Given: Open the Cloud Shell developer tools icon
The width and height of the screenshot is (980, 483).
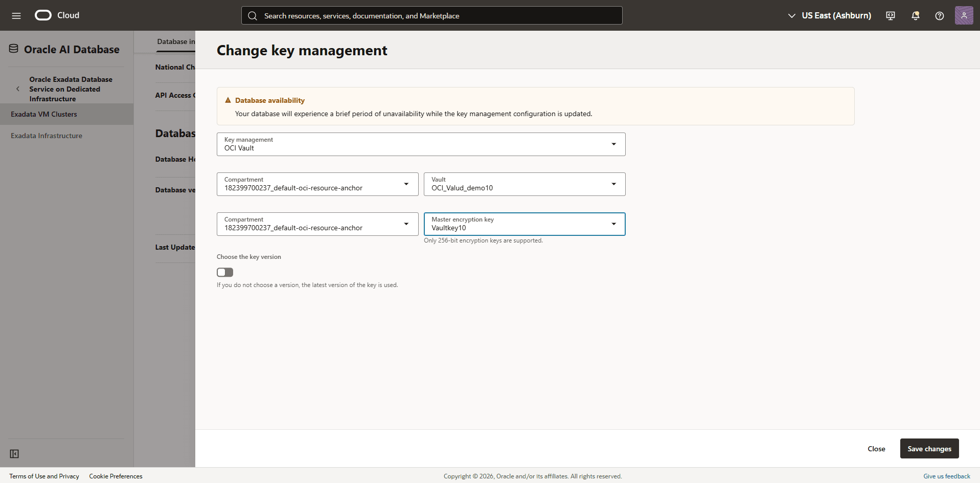Looking at the screenshot, I should point(891,16).
